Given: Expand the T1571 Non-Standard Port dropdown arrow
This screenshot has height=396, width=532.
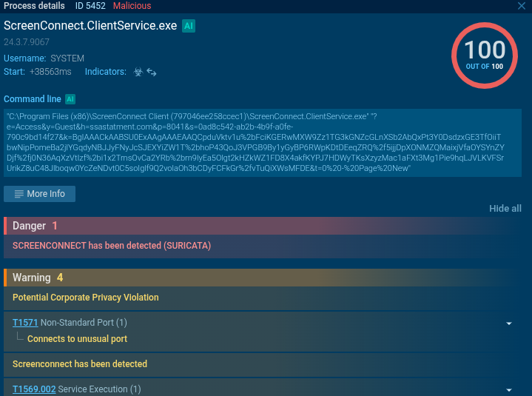Looking at the screenshot, I should 509,323.
